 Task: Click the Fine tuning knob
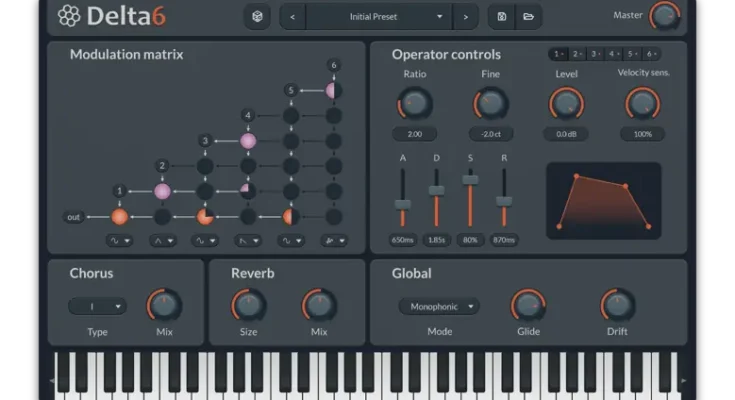(490, 104)
